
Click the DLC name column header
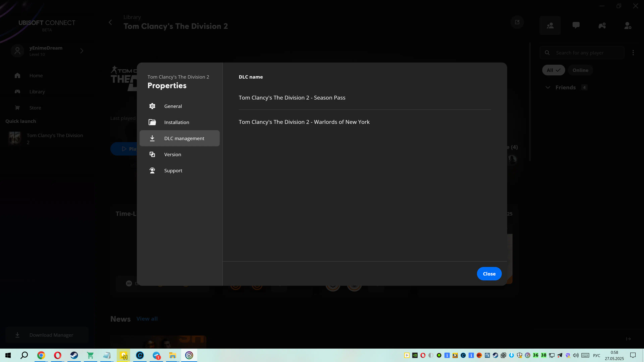[251, 77]
